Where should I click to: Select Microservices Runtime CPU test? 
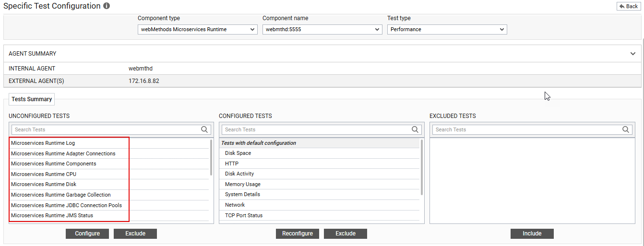(44, 174)
